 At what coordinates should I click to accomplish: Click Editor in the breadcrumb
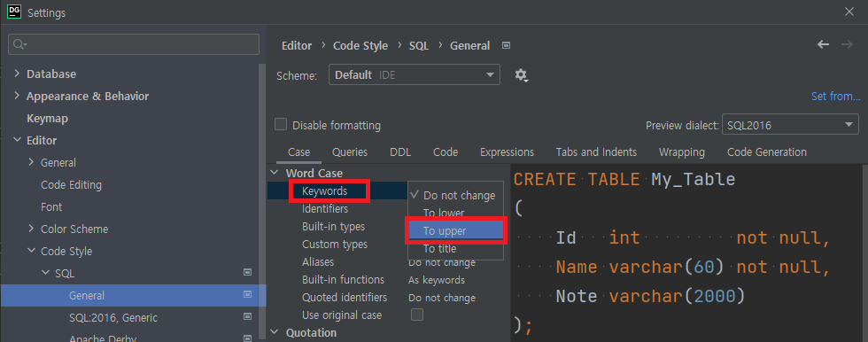coord(297,45)
